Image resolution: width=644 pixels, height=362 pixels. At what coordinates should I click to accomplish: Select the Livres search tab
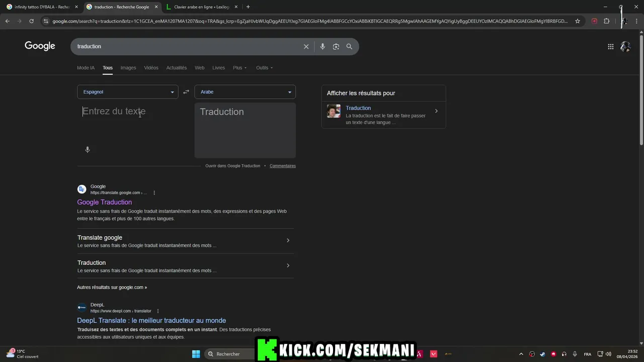[219, 68]
